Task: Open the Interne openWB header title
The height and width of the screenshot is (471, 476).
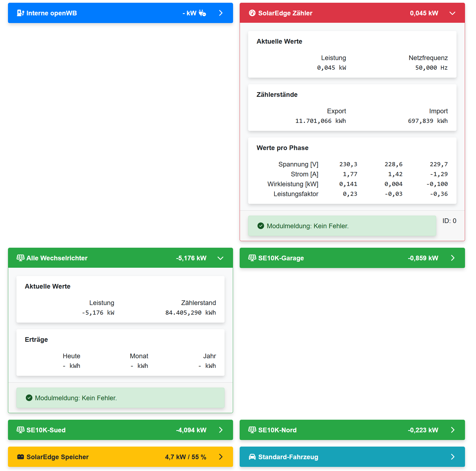Action: pos(52,13)
